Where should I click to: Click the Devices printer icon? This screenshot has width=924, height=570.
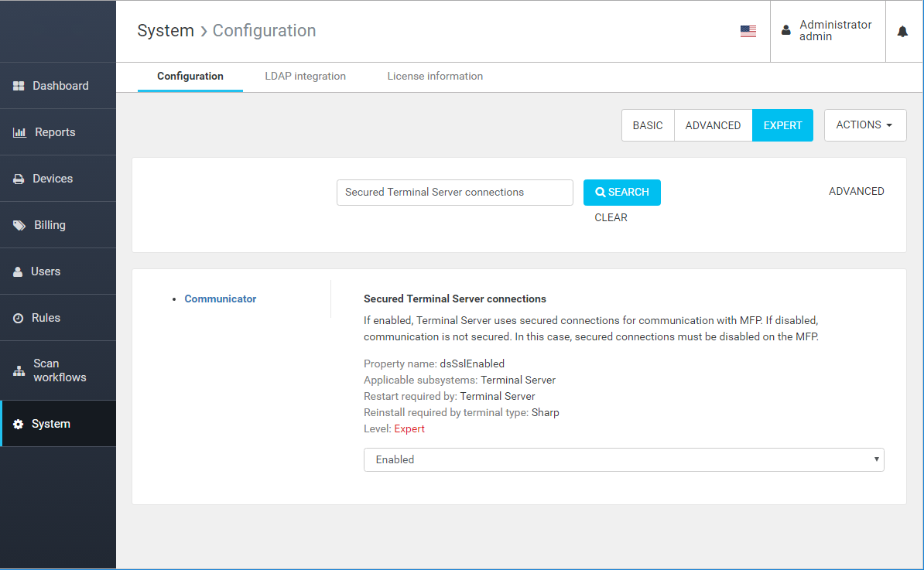tap(19, 179)
